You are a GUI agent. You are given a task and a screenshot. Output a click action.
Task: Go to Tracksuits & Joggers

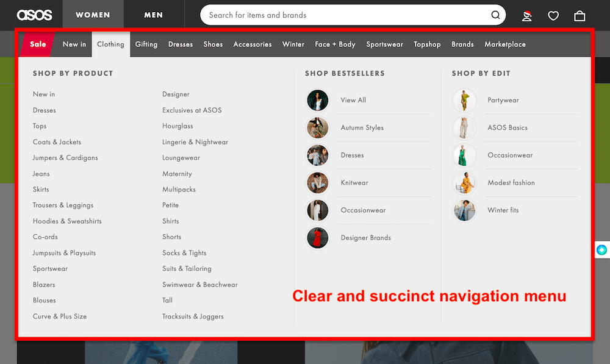click(193, 316)
